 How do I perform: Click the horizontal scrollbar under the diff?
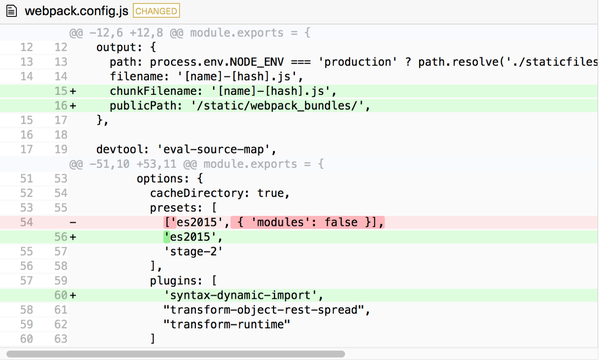coord(176,354)
